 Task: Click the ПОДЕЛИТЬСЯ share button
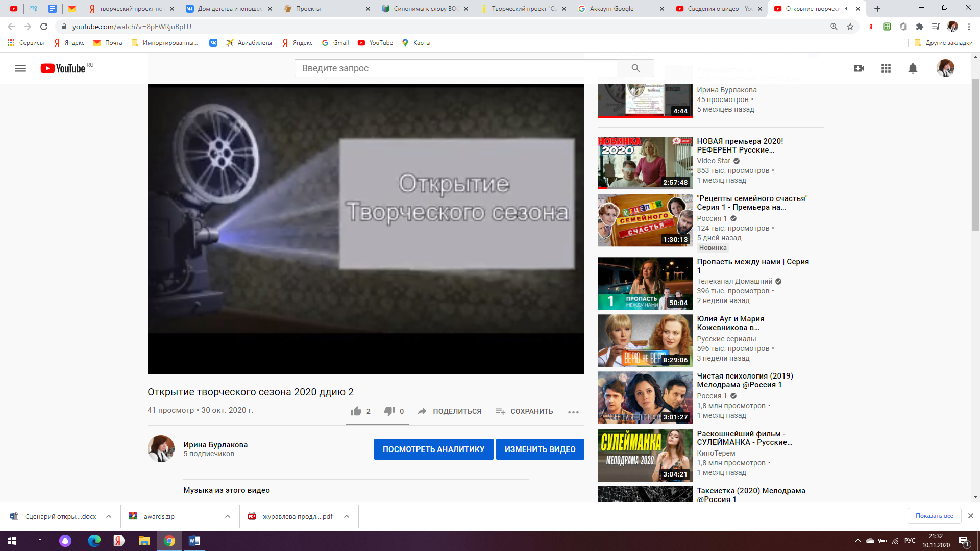click(449, 411)
